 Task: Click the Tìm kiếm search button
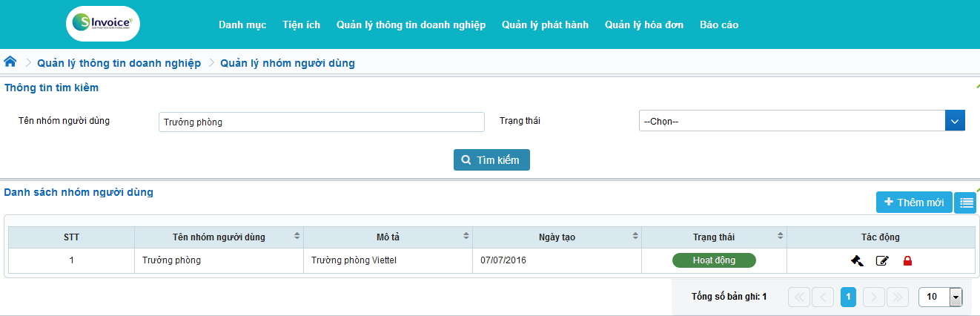(x=491, y=159)
